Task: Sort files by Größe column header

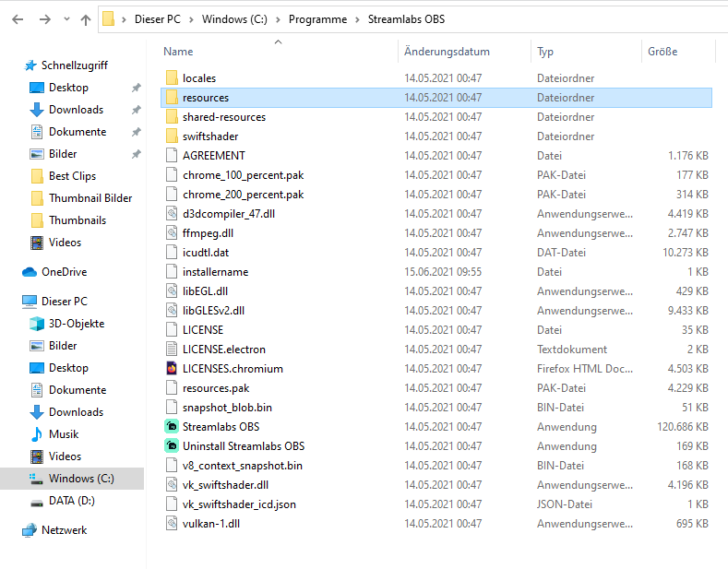Action: (662, 52)
